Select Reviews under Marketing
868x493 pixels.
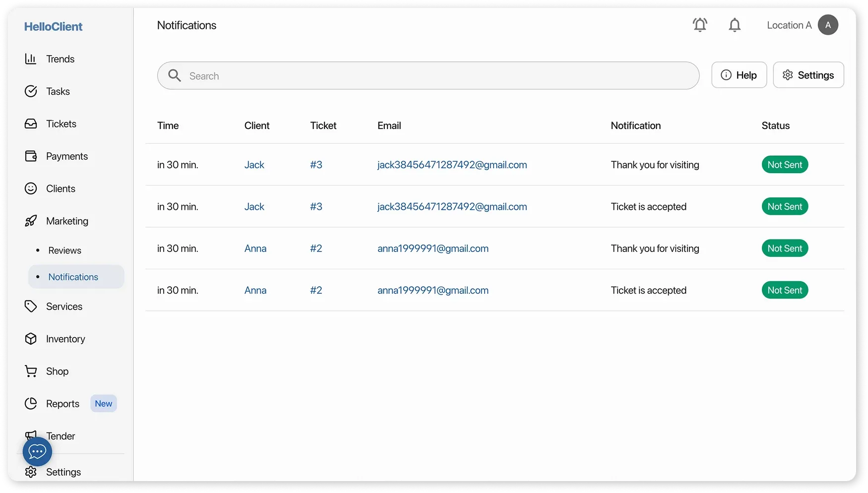pyautogui.click(x=64, y=250)
